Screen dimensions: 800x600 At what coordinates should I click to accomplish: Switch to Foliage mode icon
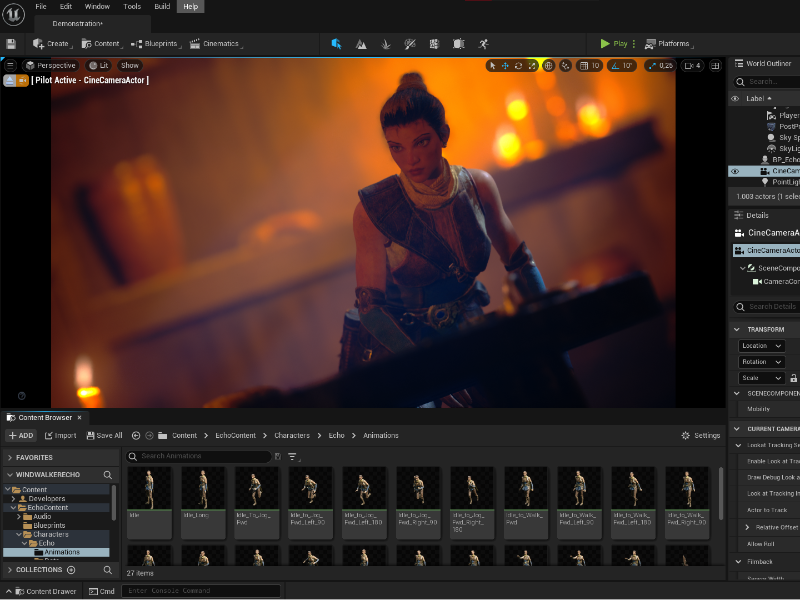click(385, 44)
